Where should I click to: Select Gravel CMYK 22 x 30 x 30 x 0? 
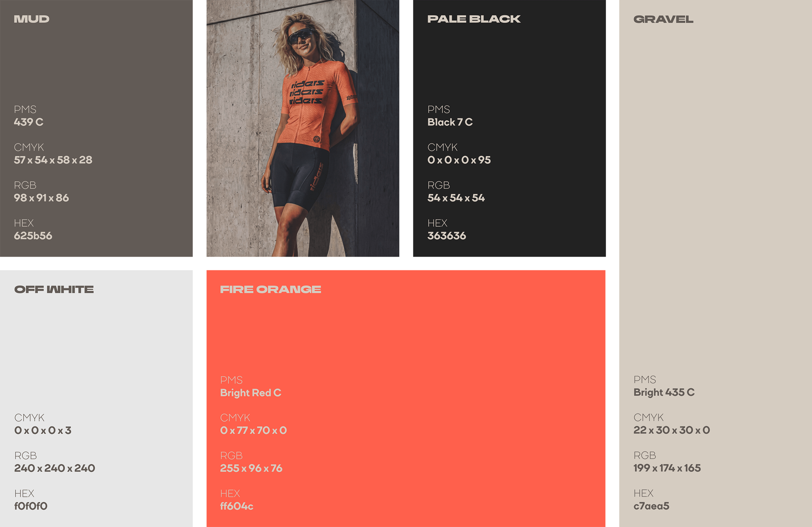point(672,430)
